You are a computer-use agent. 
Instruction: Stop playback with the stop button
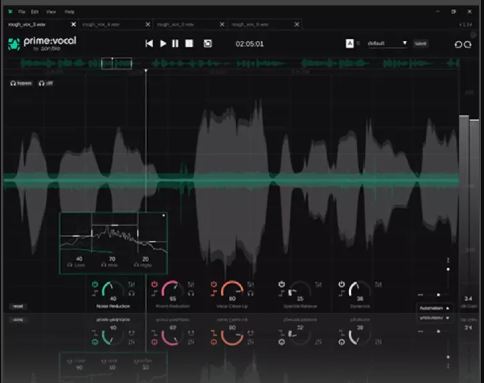click(x=189, y=44)
